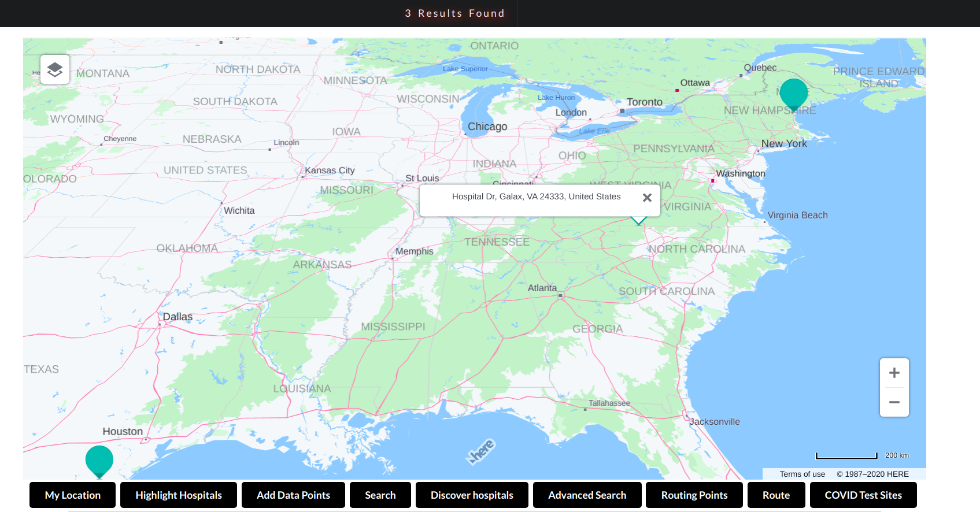
Task: Select the teal marker near New Hampshire
Action: [x=794, y=95]
